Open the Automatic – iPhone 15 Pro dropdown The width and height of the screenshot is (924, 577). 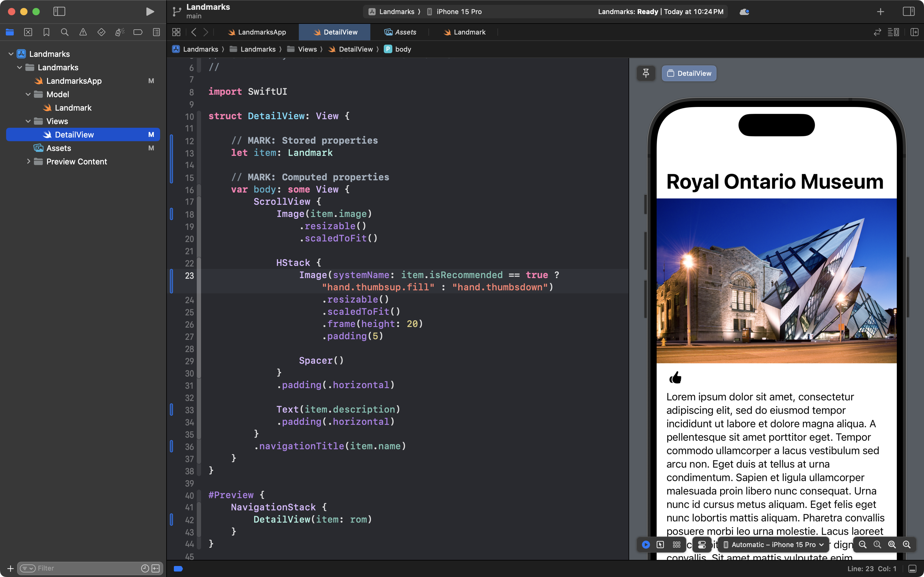(773, 545)
